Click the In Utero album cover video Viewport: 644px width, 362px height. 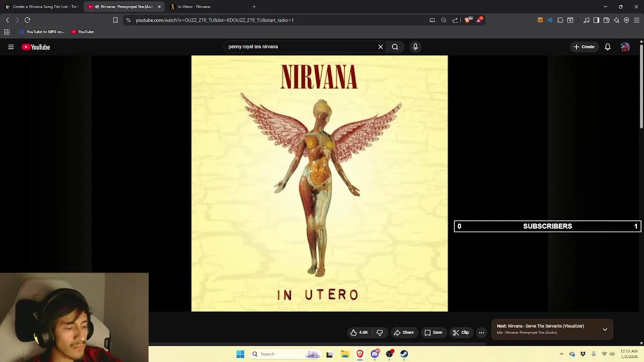pyautogui.click(x=319, y=184)
